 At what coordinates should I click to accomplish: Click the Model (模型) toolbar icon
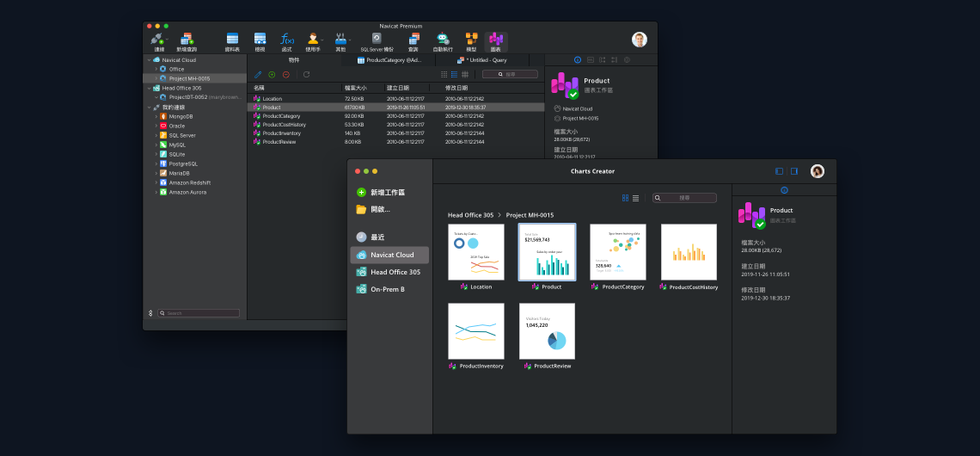(x=471, y=40)
